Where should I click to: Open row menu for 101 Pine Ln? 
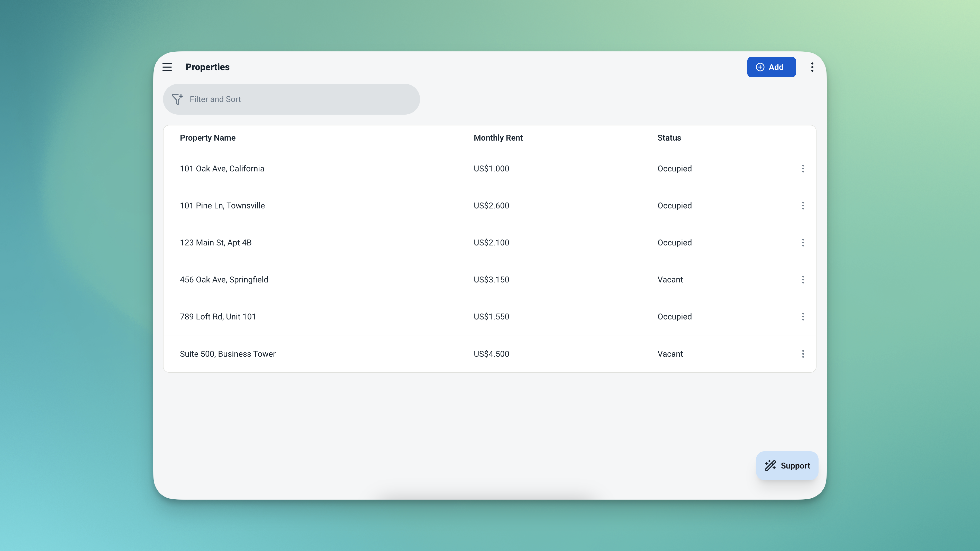tap(803, 206)
